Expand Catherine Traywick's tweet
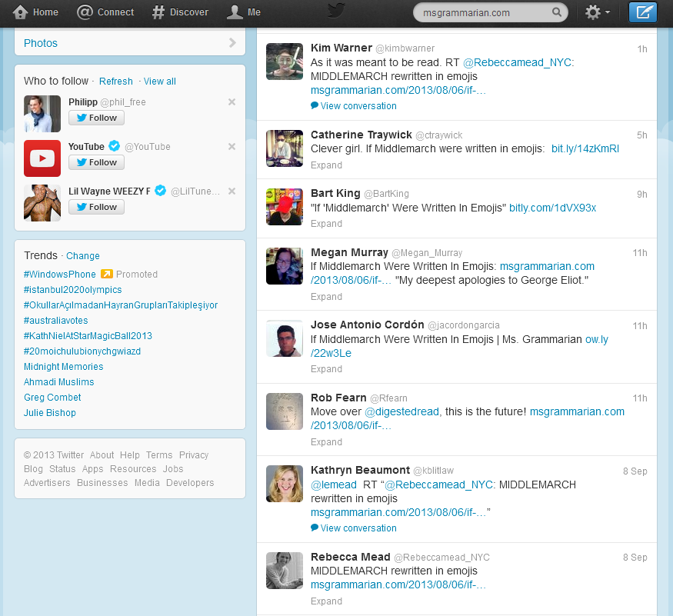The height and width of the screenshot is (616, 673). coord(326,165)
